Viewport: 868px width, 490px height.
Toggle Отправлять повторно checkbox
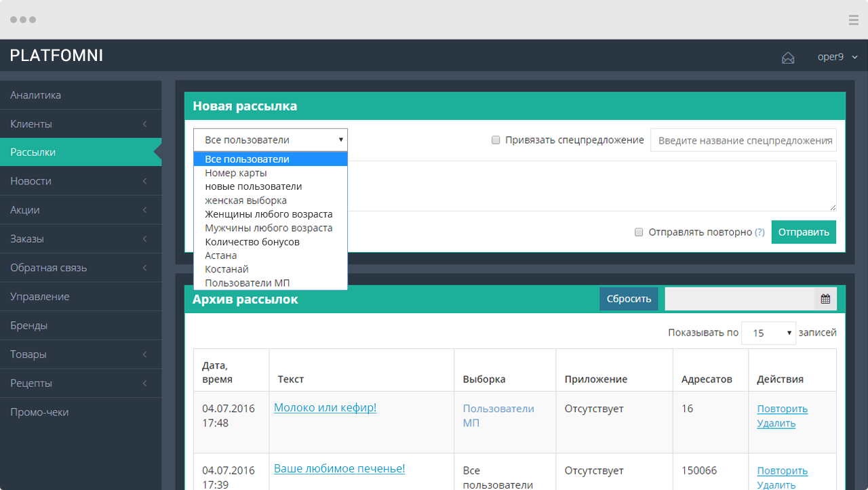[x=639, y=232]
